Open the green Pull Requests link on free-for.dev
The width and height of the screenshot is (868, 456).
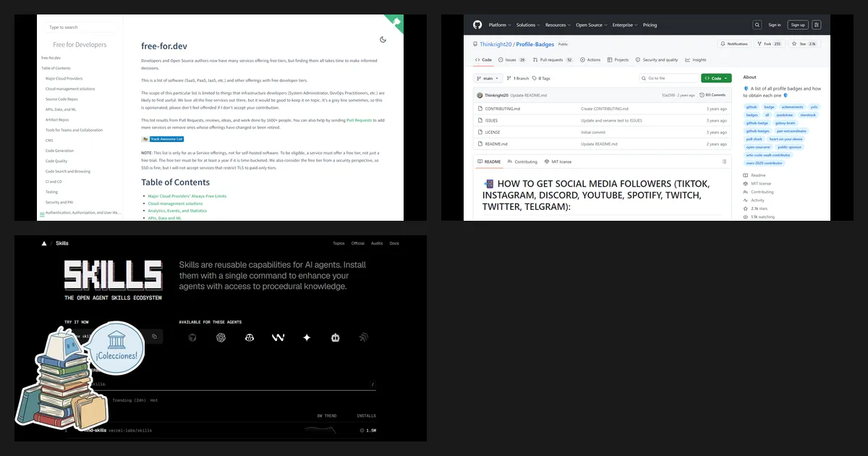[359, 119]
